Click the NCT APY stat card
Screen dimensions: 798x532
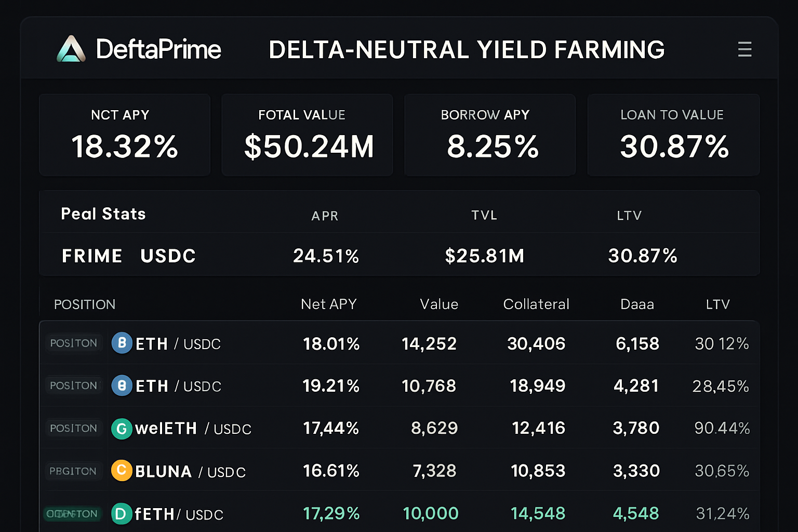click(124, 135)
